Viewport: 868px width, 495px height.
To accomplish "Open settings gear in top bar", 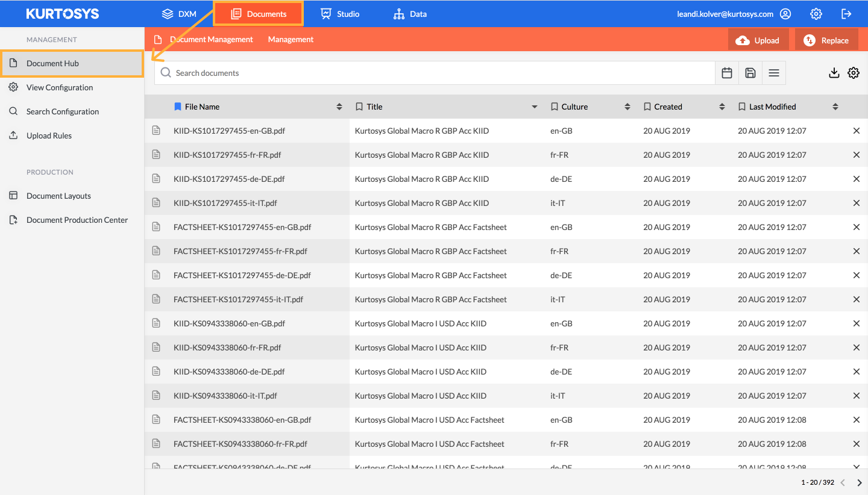I will tap(816, 14).
